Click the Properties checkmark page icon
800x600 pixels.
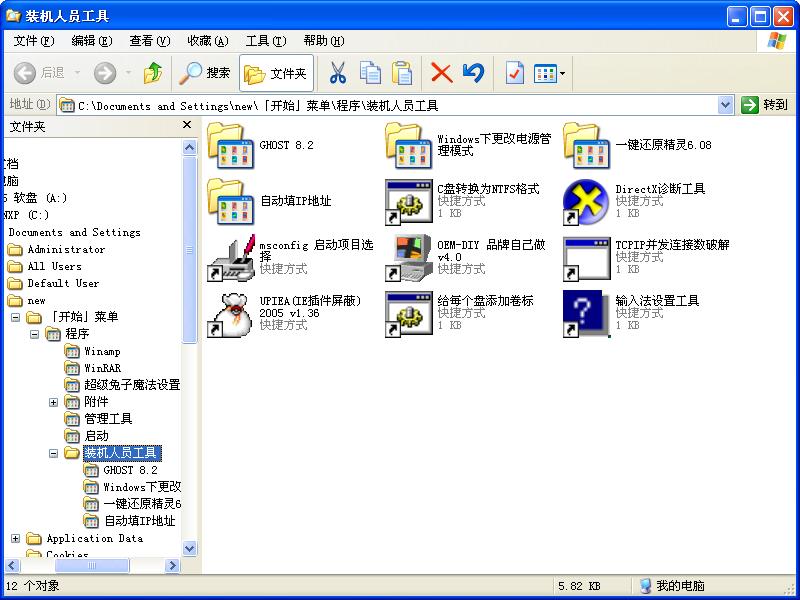coord(514,73)
